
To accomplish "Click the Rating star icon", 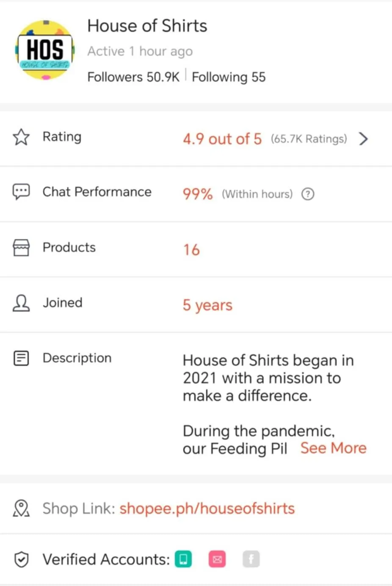I will (21, 137).
